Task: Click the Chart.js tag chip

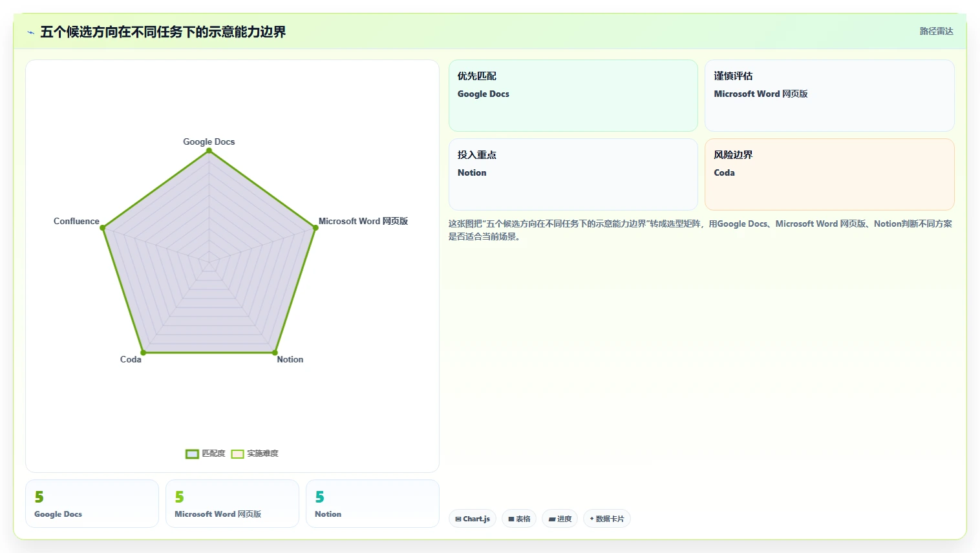Action: click(x=473, y=519)
